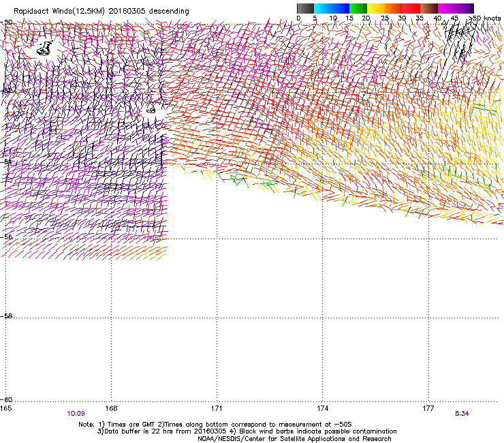
Task: Click the 177 longitude axis label
Action: (428, 408)
